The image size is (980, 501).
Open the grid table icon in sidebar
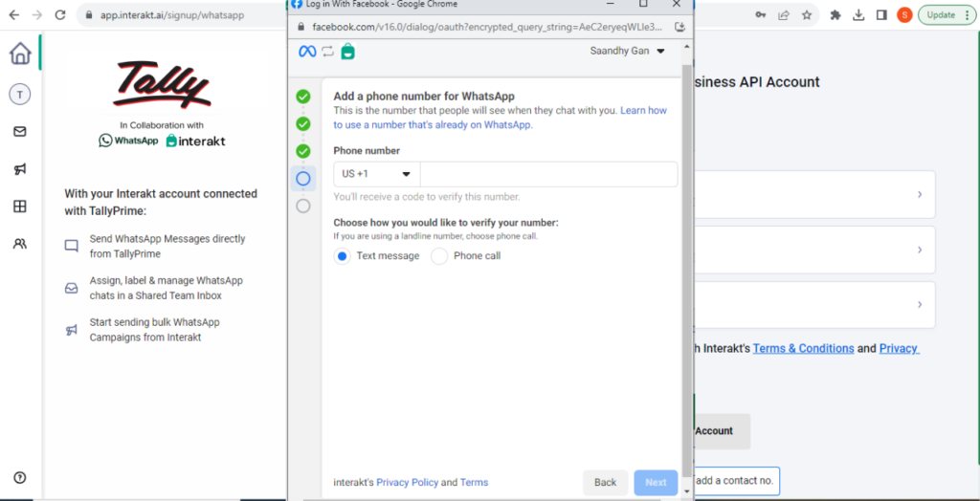(20, 207)
